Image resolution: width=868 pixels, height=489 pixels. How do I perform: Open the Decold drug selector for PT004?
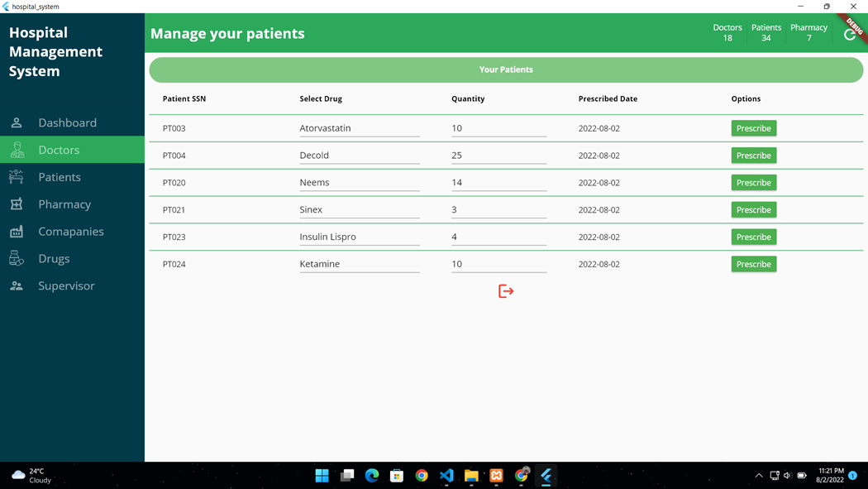(x=359, y=155)
